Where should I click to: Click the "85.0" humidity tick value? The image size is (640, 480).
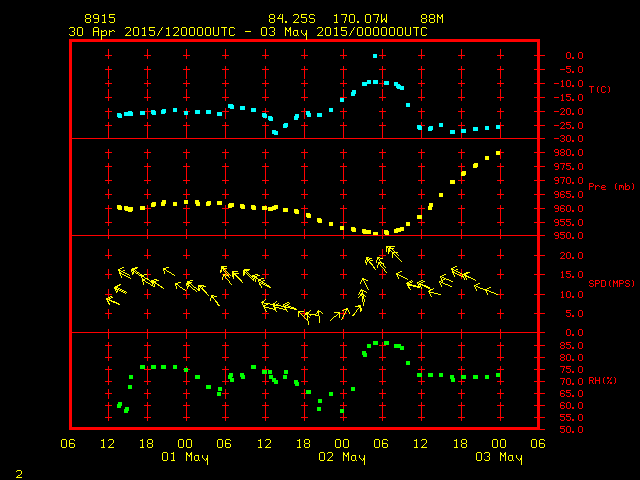tap(571, 346)
